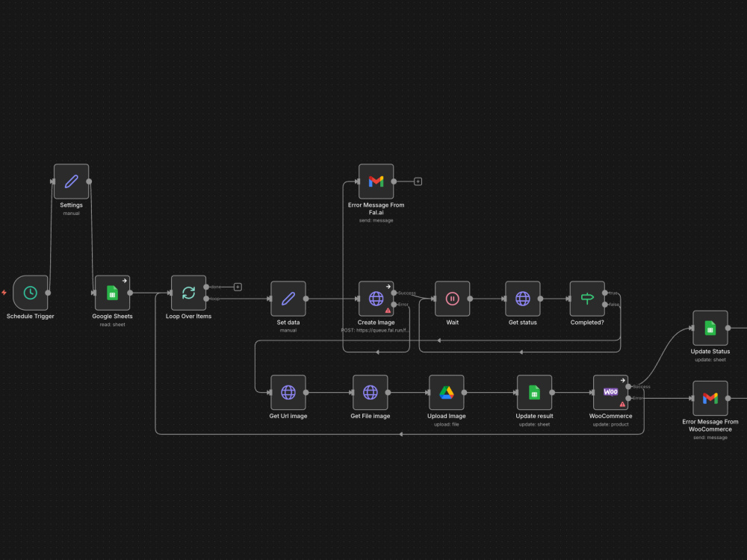Open the Set data pencil node
Image resolution: width=747 pixels, height=560 pixels.
pos(288,299)
